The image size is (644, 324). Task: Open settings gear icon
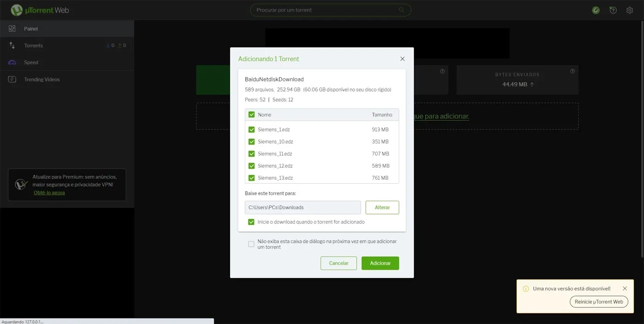point(630,10)
